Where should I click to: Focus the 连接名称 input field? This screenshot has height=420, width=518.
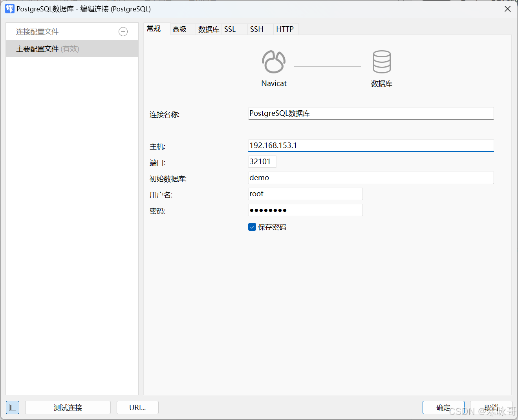pyautogui.click(x=371, y=113)
